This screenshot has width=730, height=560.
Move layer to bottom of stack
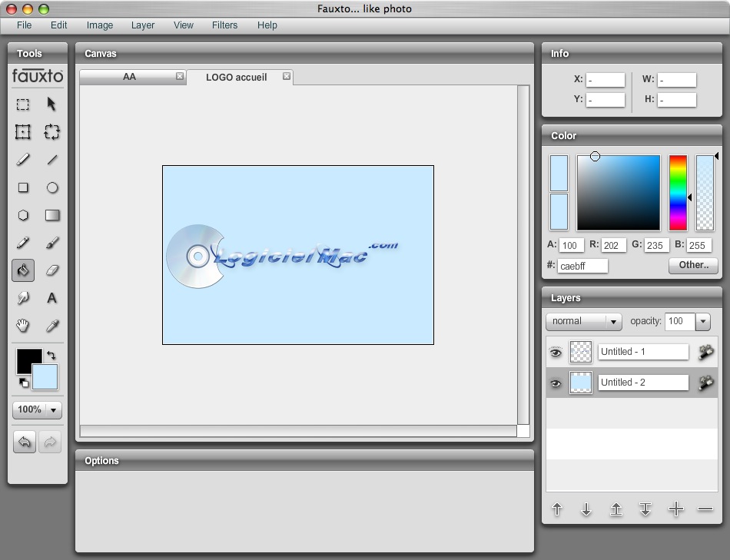645,509
